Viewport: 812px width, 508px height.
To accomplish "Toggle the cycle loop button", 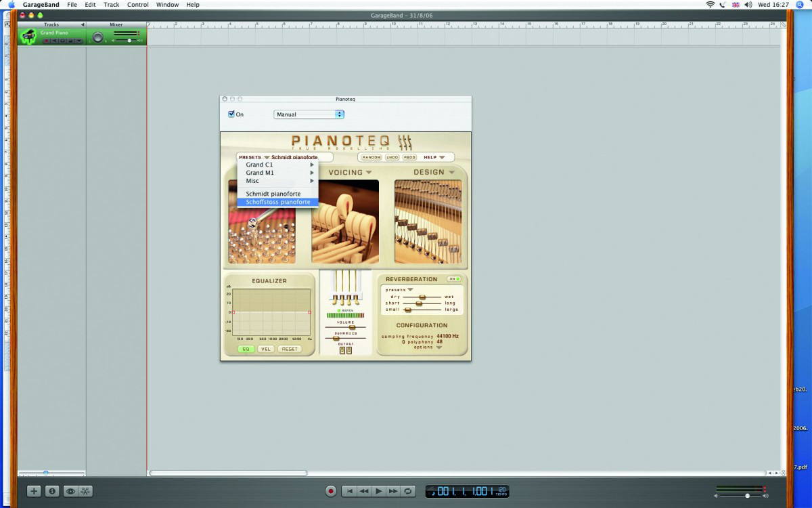I will pos(409,491).
